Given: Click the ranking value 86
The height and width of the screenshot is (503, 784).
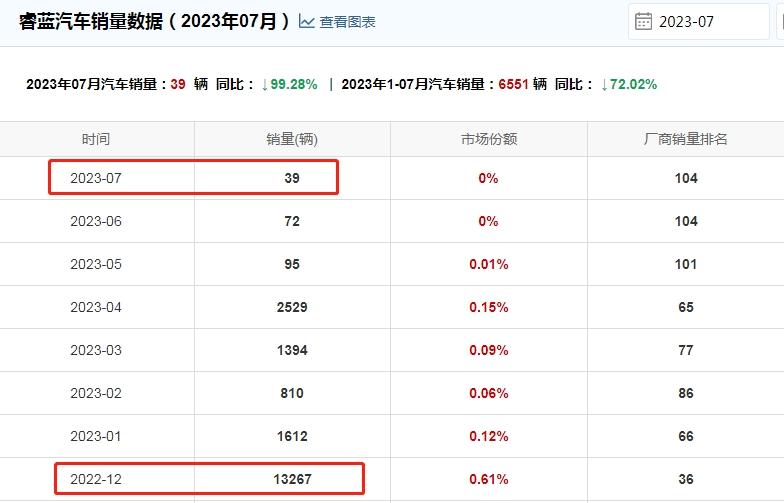Looking at the screenshot, I should point(686,393).
